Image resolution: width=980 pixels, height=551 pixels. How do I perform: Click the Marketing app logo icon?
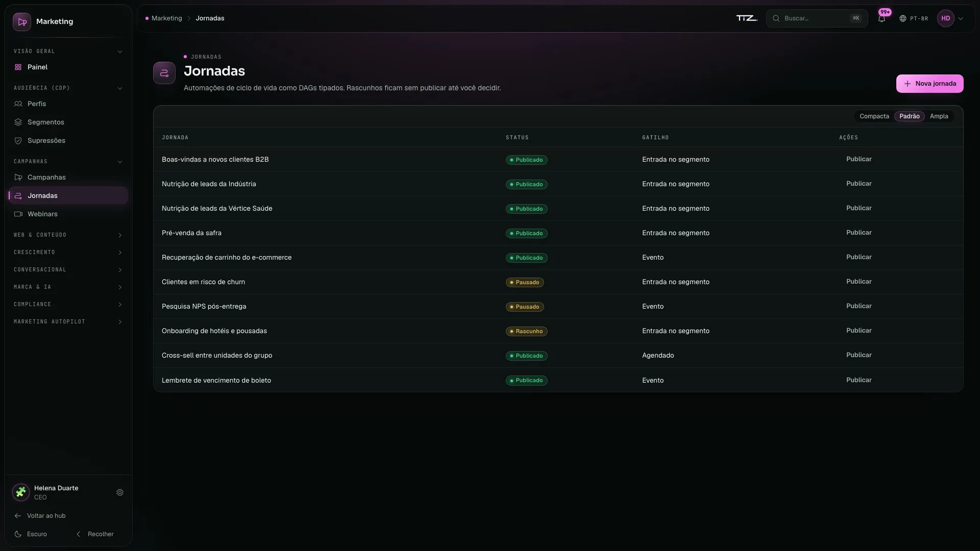[22, 22]
